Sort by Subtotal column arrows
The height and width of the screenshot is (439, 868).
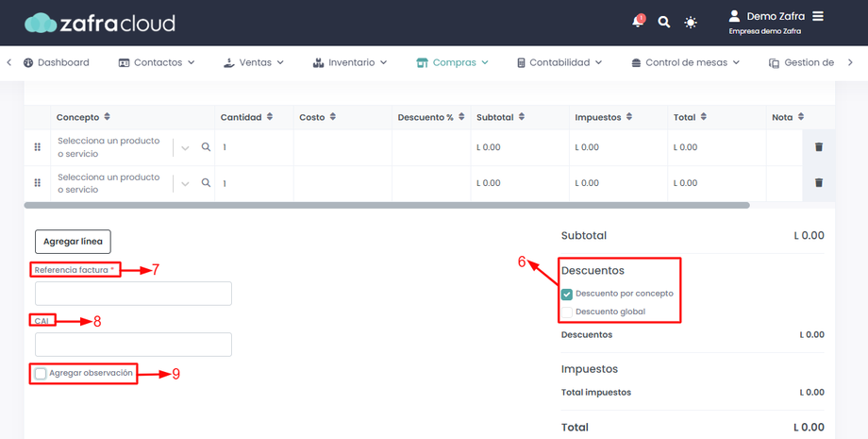522,117
